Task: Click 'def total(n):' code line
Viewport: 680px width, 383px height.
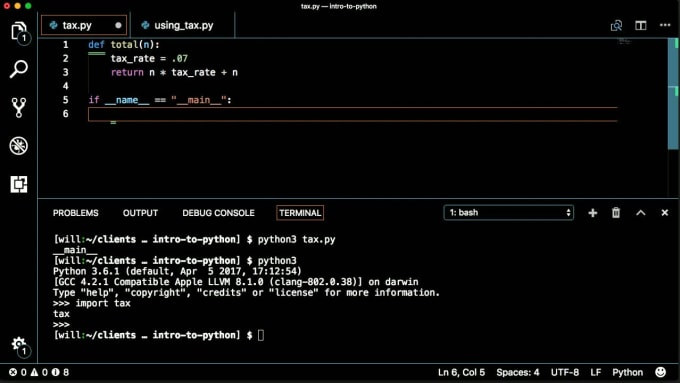Action: tap(124, 44)
